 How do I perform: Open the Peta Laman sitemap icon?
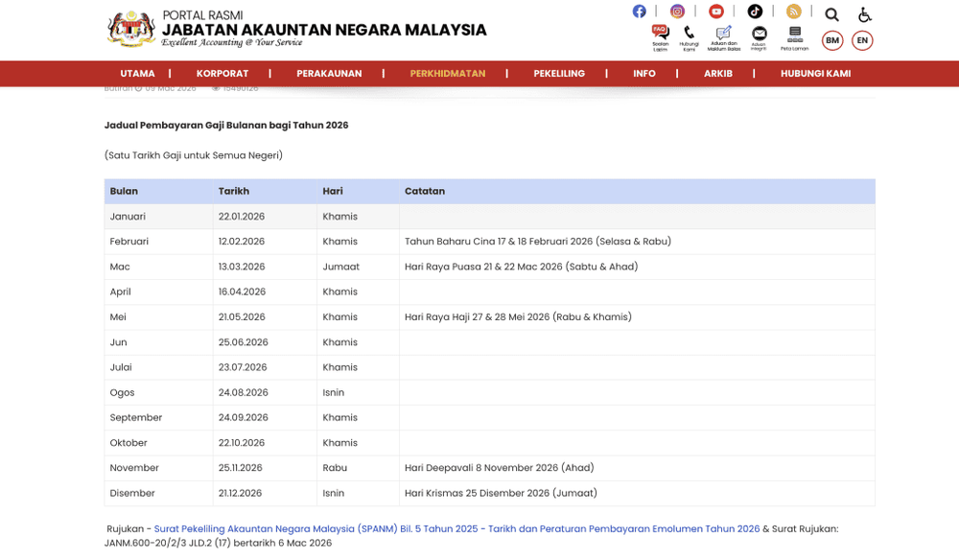(x=794, y=35)
